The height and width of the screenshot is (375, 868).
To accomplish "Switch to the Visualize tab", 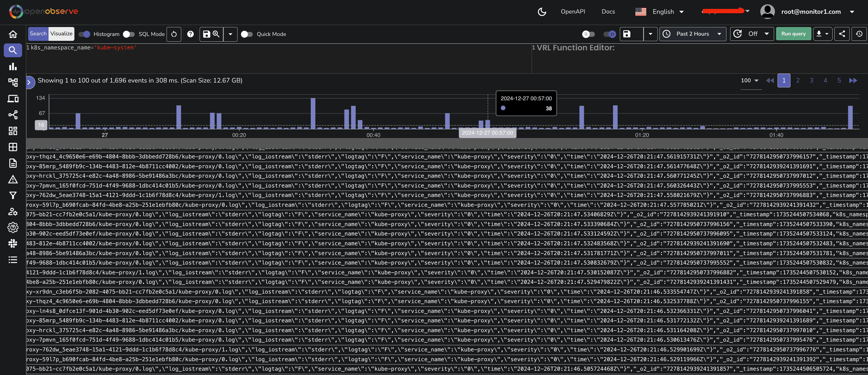I will (x=61, y=34).
